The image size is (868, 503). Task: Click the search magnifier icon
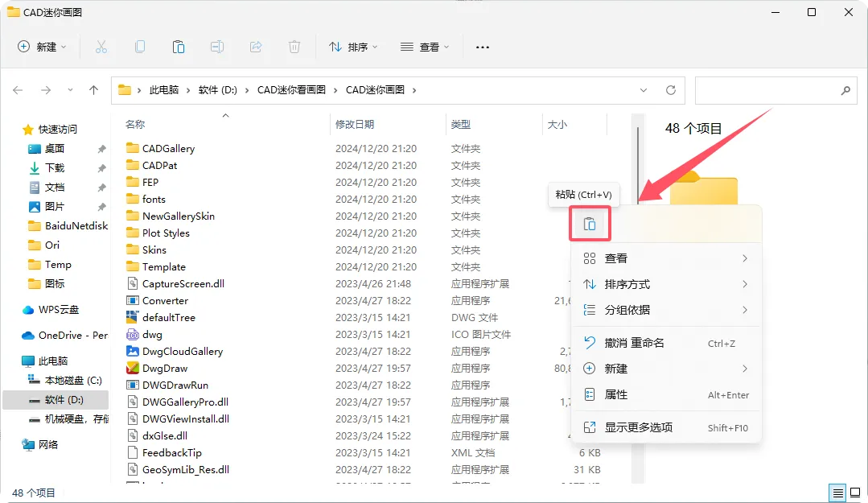845,90
